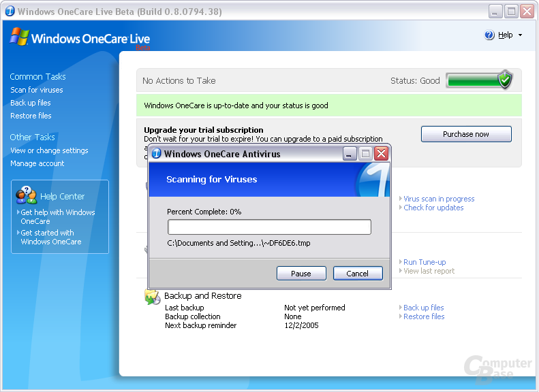Image resolution: width=539 pixels, height=392 pixels.
Task: Click the 'Next backup reminder' label
Action: [x=201, y=325]
